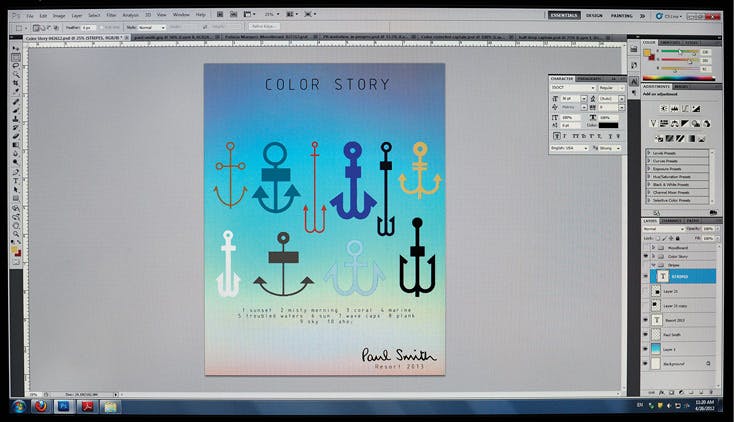Launch Bridge from the application bar
Screen dimensions: 750x422
(x=220, y=14)
